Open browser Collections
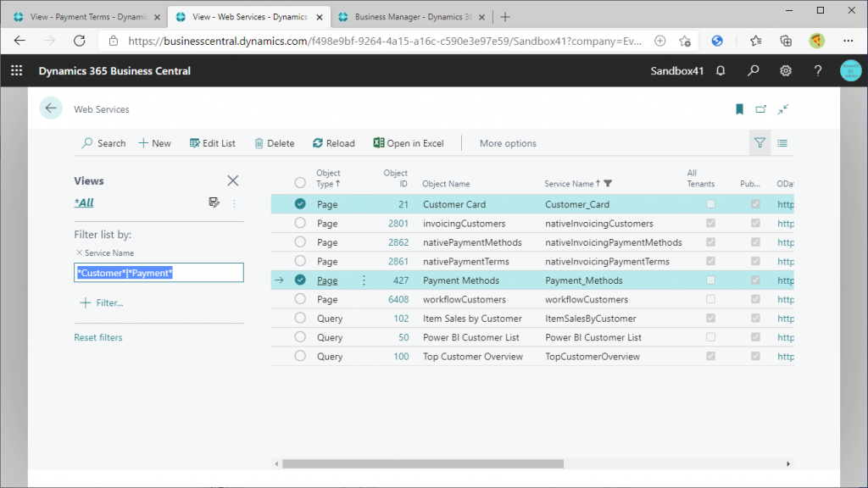Screen dimensions: 868x488 [786, 41]
